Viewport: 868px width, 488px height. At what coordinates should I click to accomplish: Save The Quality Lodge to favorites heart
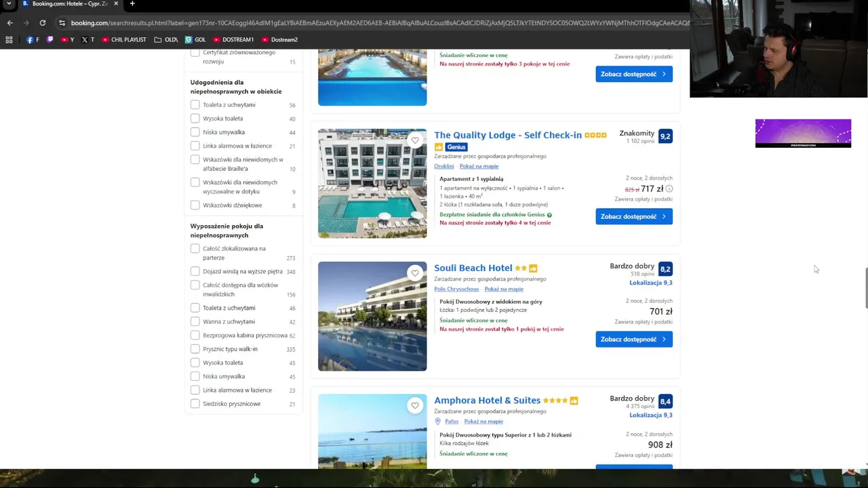click(x=415, y=140)
